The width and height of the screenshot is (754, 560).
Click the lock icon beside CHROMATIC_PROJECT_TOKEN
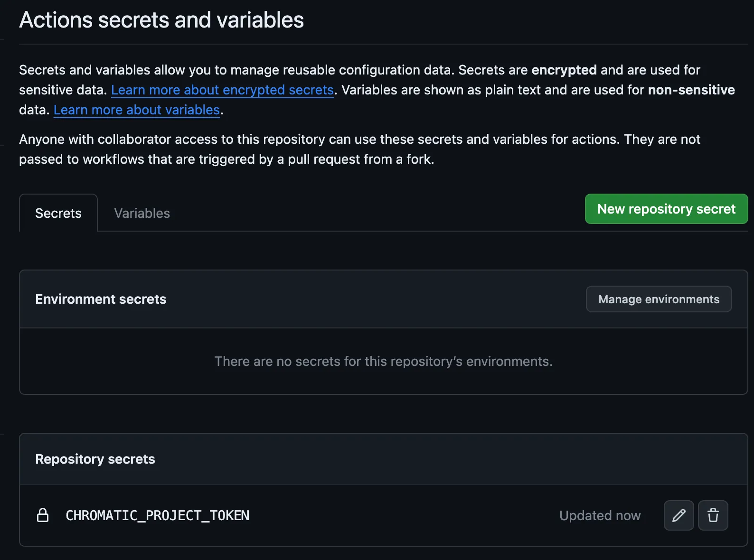coord(43,515)
